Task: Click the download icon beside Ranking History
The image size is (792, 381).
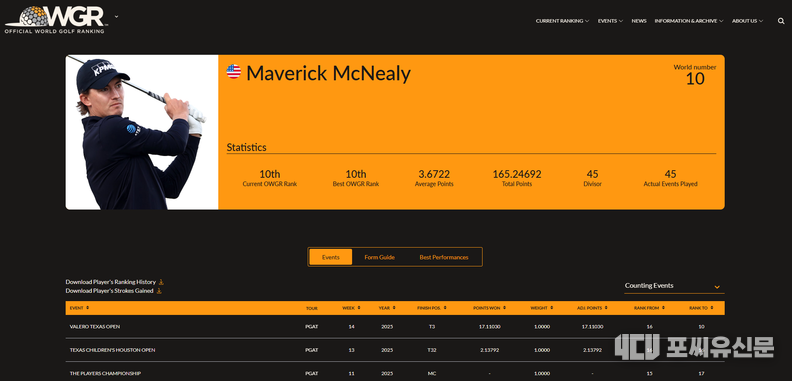Action: click(x=161, y=282)
